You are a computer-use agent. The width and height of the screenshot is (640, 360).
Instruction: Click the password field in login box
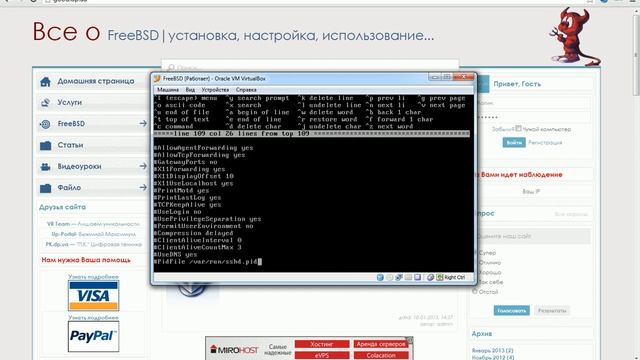pyautogui.click(x=534, y=117)
